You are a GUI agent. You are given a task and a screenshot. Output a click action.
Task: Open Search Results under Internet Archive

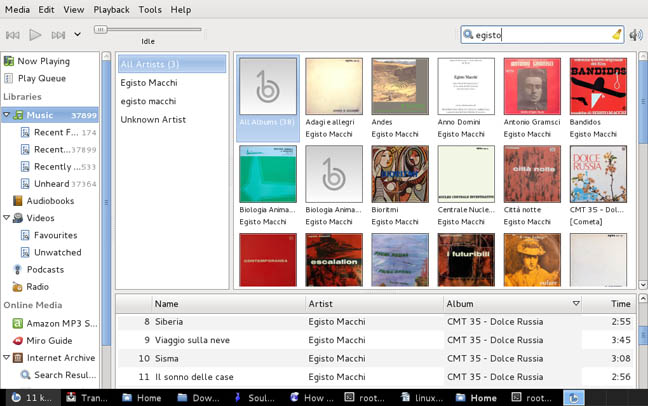58,375
